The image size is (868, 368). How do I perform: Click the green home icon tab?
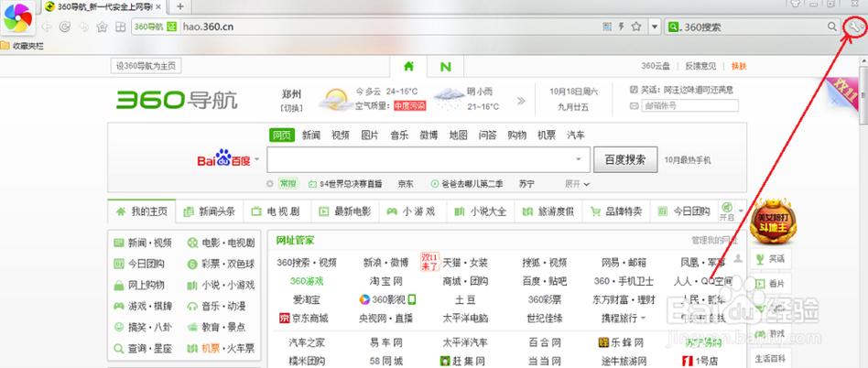point(408,67)
